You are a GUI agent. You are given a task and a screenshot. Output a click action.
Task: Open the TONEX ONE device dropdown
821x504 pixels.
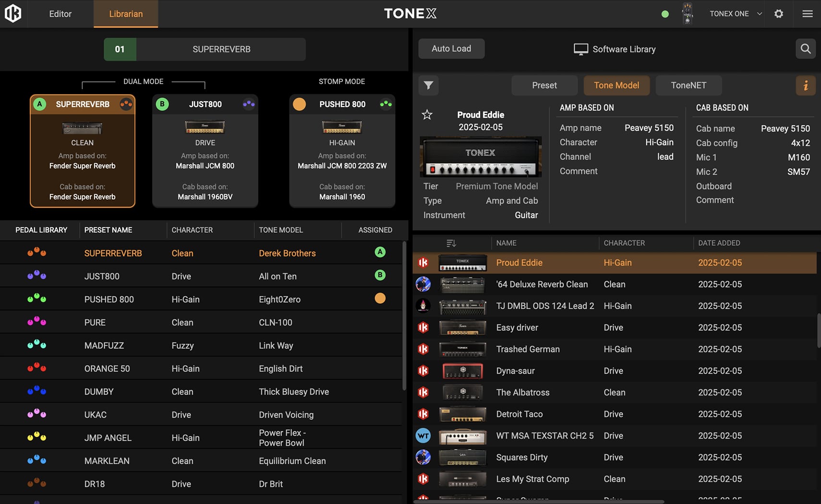[735, 13]
